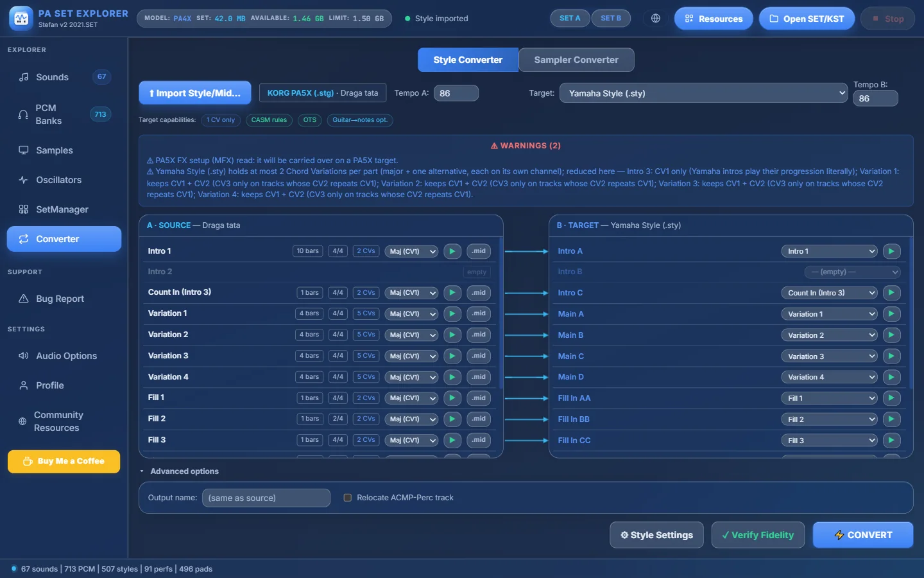Image resolution: width=924 pixels, height=578 pixels.
Task: Switch to Style Converter tab
Action: tap(468, 60)
